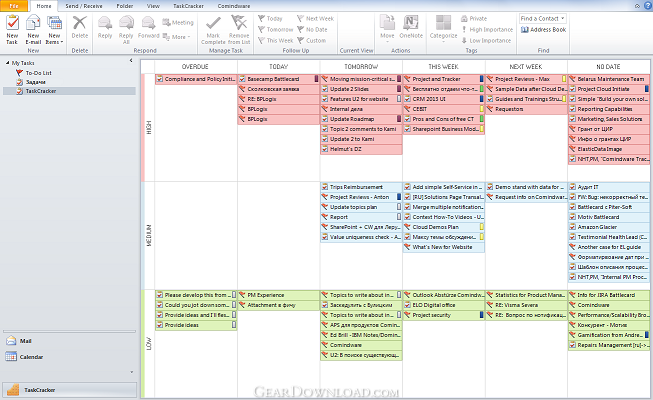Screen dimensions: 653x400
Task: Click the Delete icon in ribbon
Action: coord(80,23)
